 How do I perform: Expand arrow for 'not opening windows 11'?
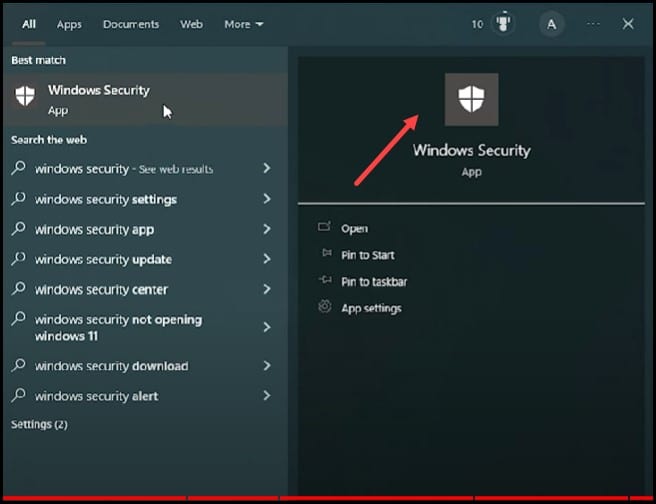(266, 327)
